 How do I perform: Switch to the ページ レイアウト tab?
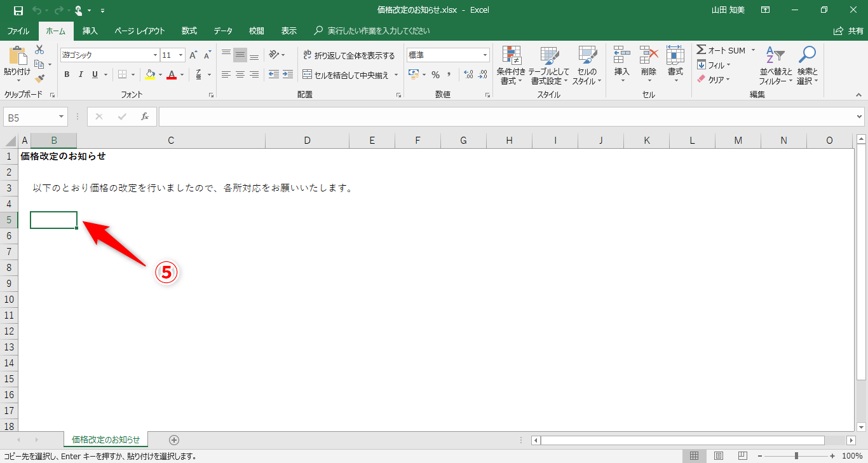pos(140,31)
